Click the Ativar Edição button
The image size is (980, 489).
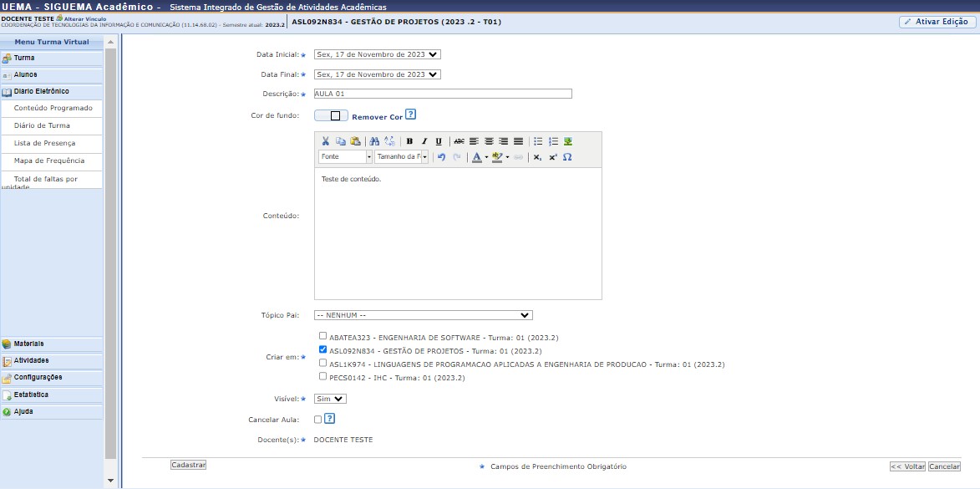tap(936, 22)
